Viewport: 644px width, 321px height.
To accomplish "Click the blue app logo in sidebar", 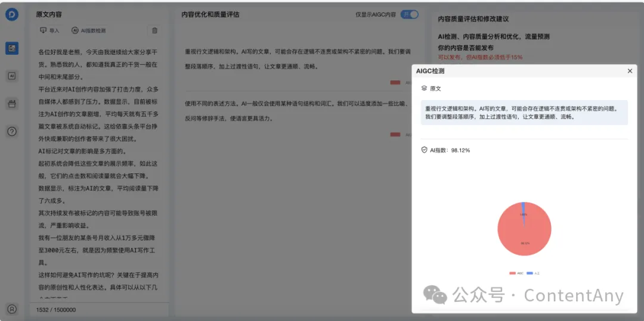I will 12,14.
